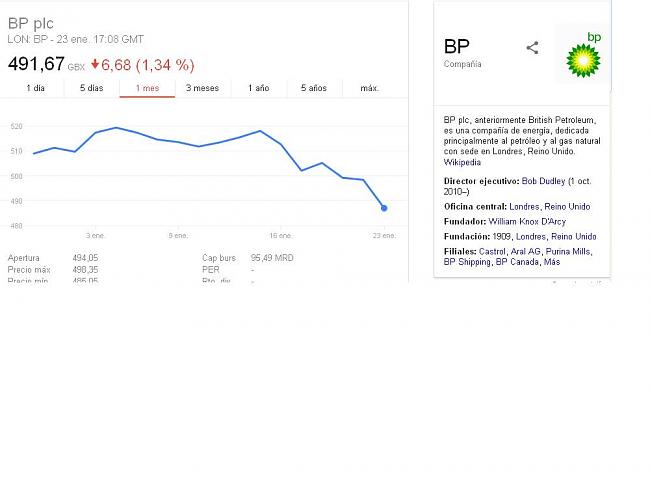Screen dimensions: 650x488
Task: Click the Aral AG subsidiary link
Action: point(526,251)
